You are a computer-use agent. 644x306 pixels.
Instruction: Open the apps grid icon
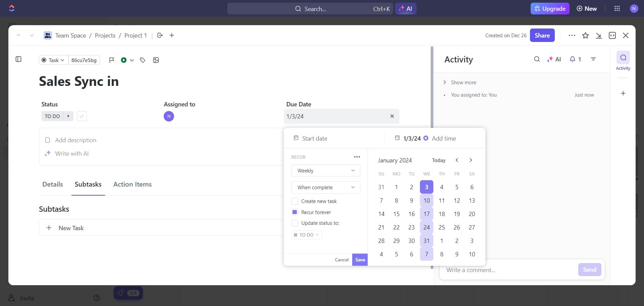pos(617,9)
